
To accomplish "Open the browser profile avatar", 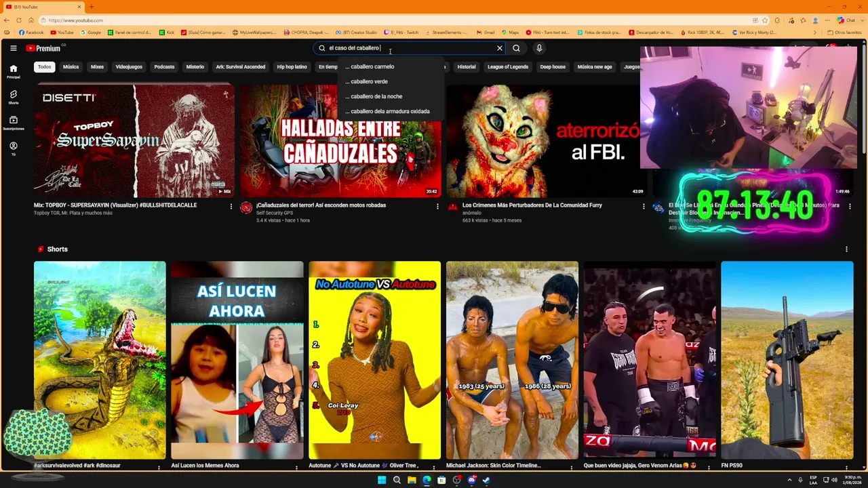I will pos(815,20).
